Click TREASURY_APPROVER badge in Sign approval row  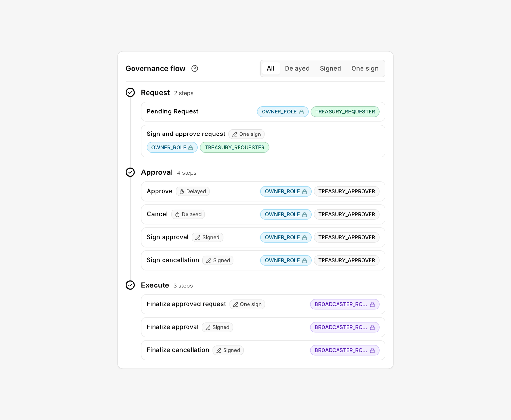click(347, 237)
